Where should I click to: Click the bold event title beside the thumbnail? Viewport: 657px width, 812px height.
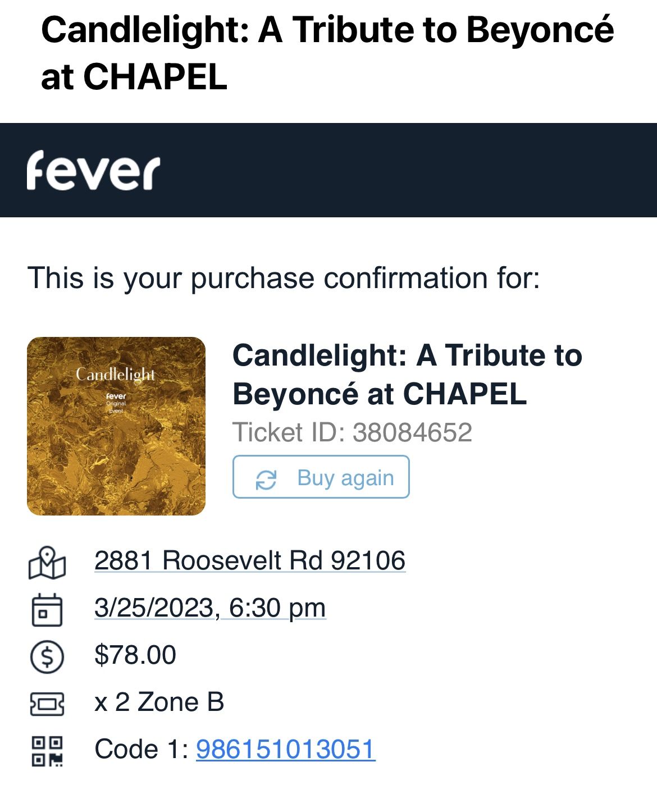[407, 374]
